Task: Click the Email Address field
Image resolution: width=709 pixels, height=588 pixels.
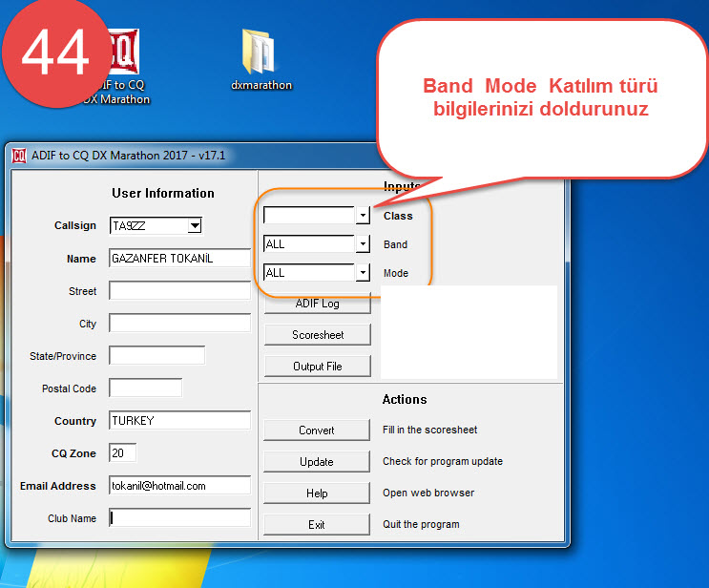Action: [x=179, y=485]
